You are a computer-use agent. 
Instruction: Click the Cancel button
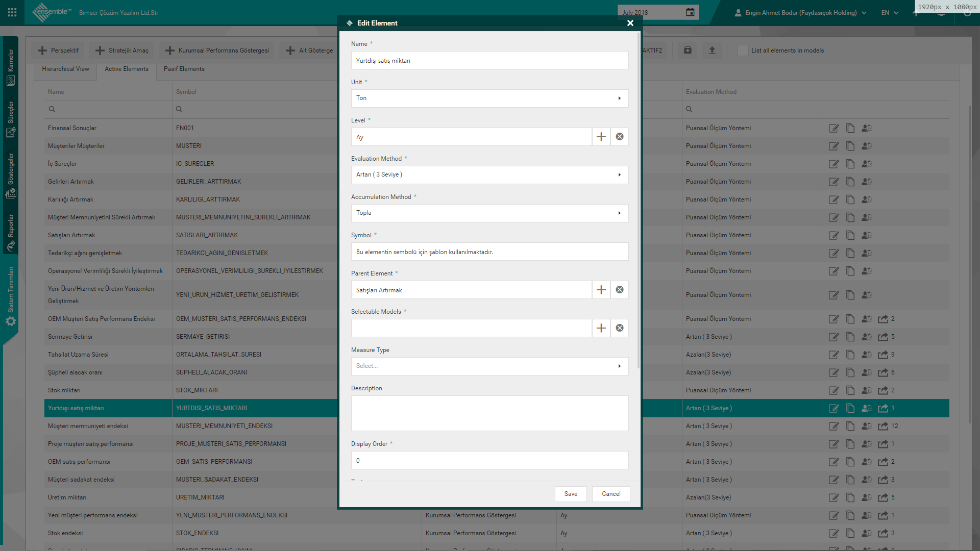point(611,494)
